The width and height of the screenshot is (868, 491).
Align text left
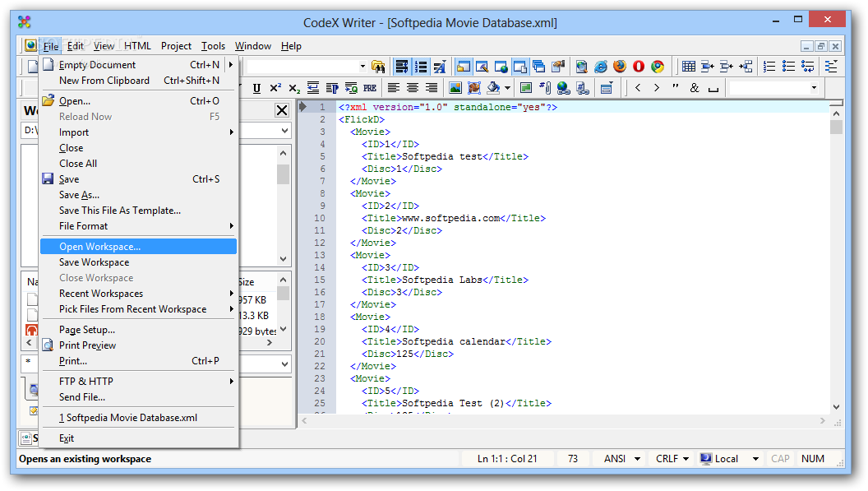394,88
